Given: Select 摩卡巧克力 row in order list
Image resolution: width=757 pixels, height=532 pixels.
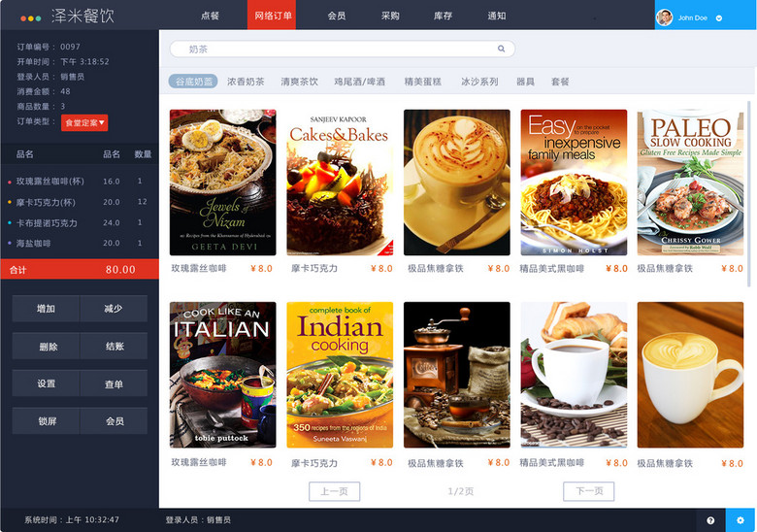Looking at the screenshot, I should click(80, 202).
